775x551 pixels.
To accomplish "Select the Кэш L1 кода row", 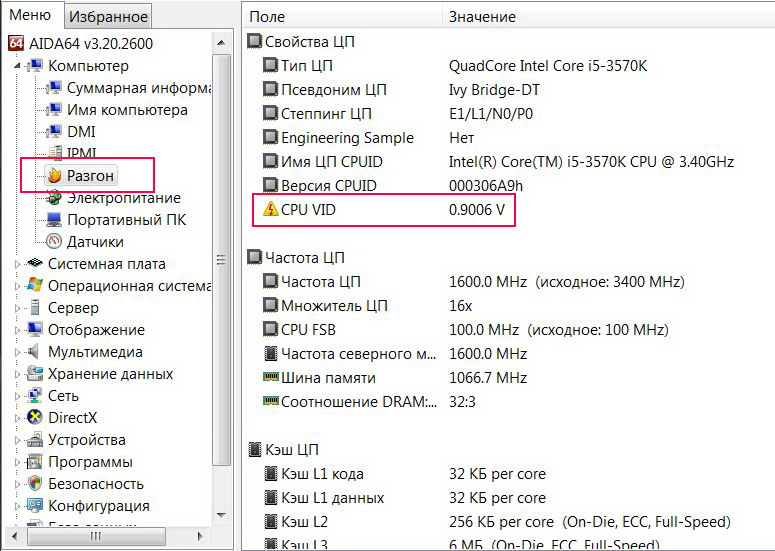I will pyautogui.click(x=509, y=473).
